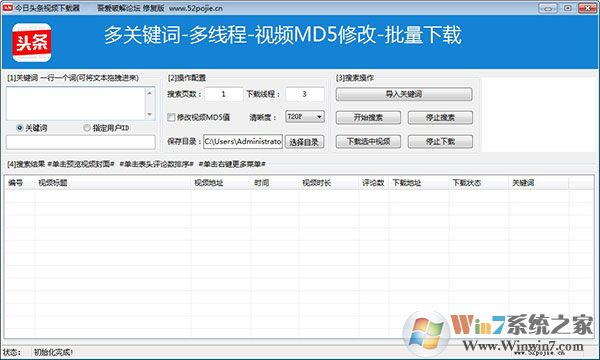Click the app icon in title bar
This screenshot has width=600, height=360.
(x=7, y=8)
